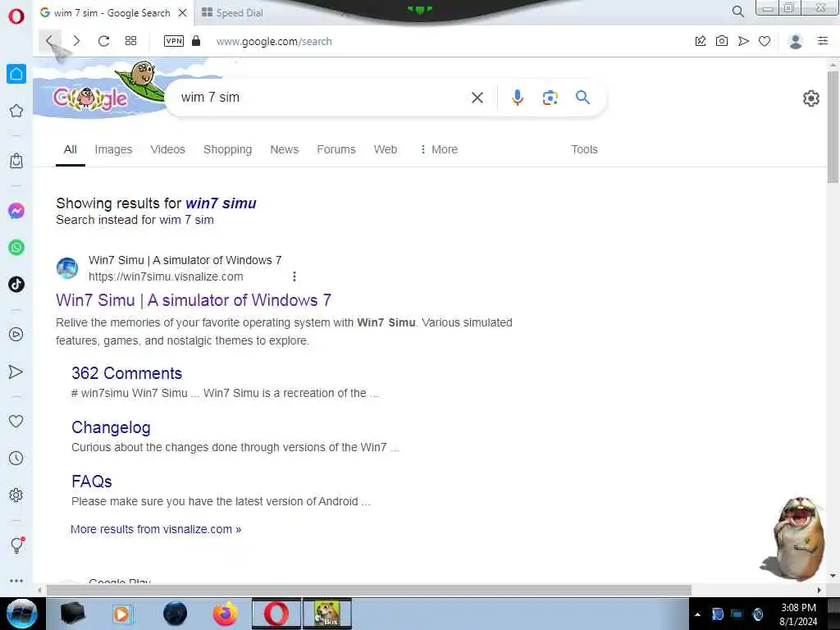This screenshot has width=840, height=630.
Task: Expand the More search filters dropdown
Action: [439, 149]
